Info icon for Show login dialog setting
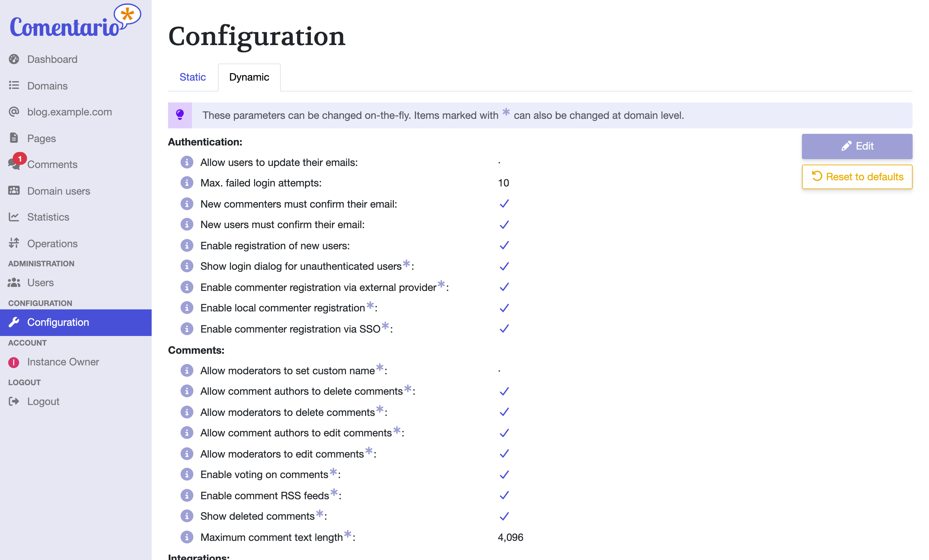This screenshot has height=560, width=929. [x=186, y=266]
